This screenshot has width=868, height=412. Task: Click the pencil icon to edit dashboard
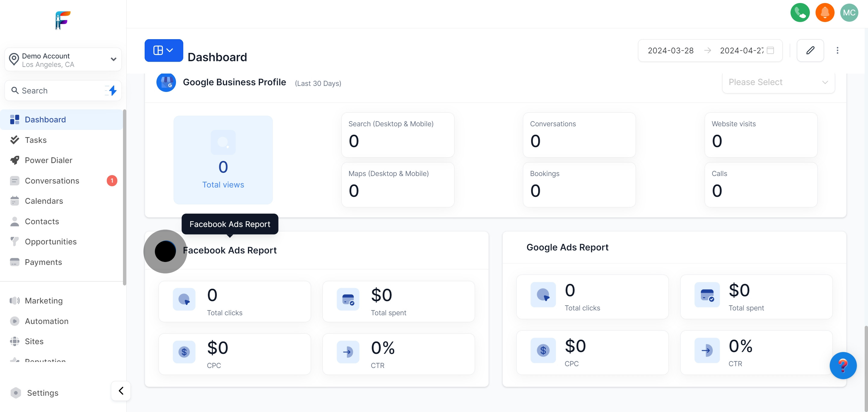(810, 50)
